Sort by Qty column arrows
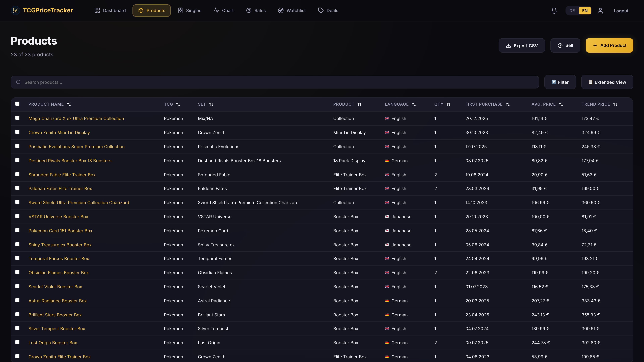This screenshot has height=362, width=644. pyautogui.click(x=448, y=104)
